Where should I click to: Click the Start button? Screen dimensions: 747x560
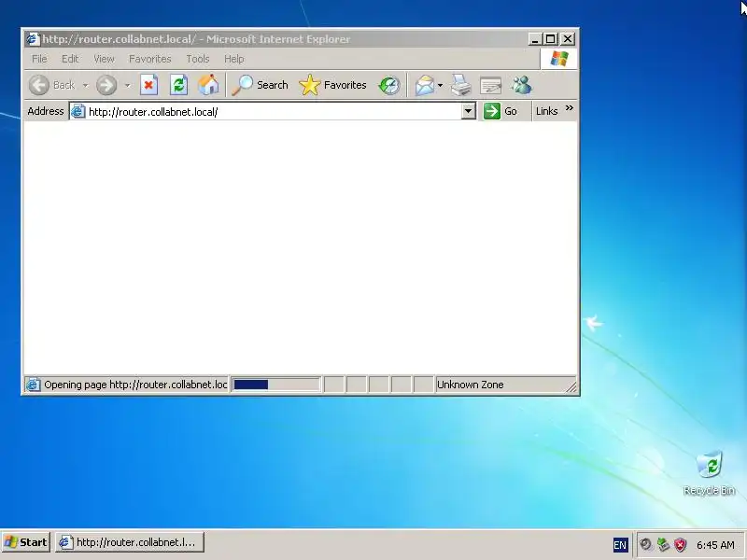pyautogui.click(x=26, y=542)
